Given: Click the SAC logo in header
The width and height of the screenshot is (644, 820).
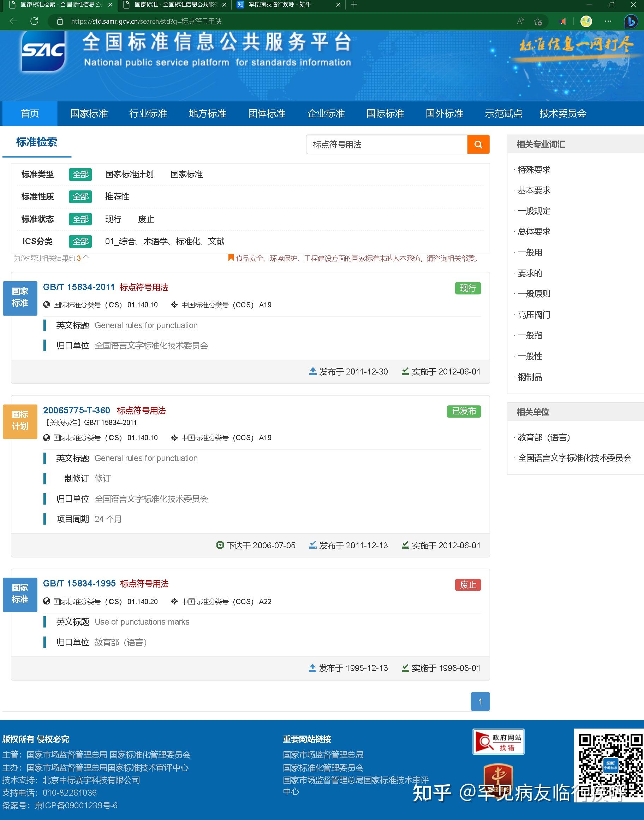Looking at the screenshot, I should (x=43, y=51).
